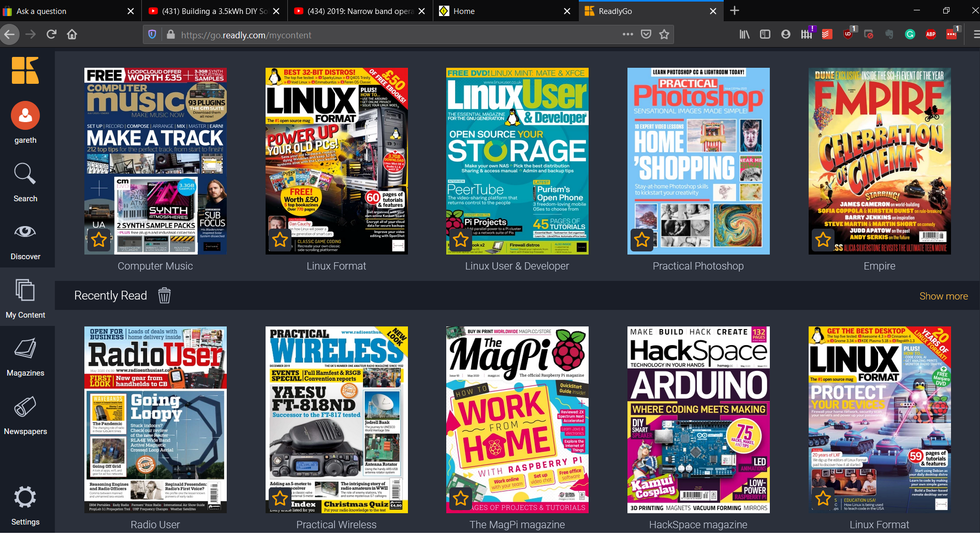Open The MagPi magazine cover
The width and height of the screenshot is (980, 537).
click(517, 420)
